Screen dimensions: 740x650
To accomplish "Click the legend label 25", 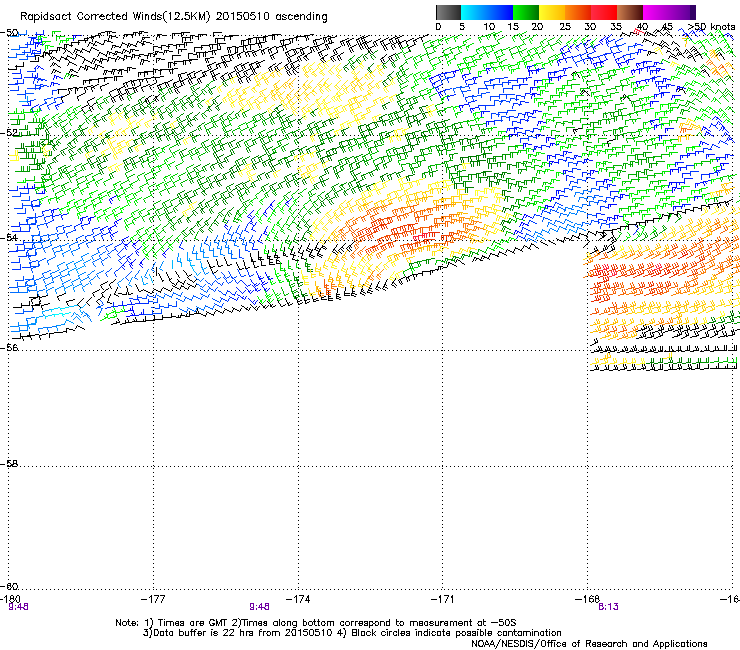I will [x=565, y=26].
